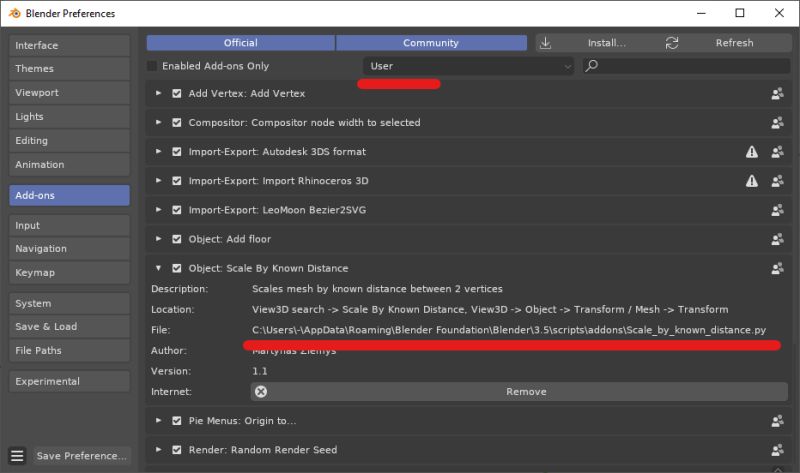Switch to the Navigation section
Screen dimensions: 800x473
69,248
